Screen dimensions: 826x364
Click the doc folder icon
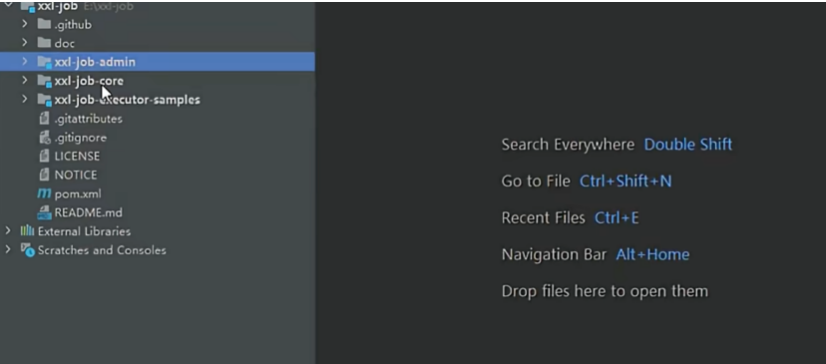pyautogui.click(x=44, y=43)
